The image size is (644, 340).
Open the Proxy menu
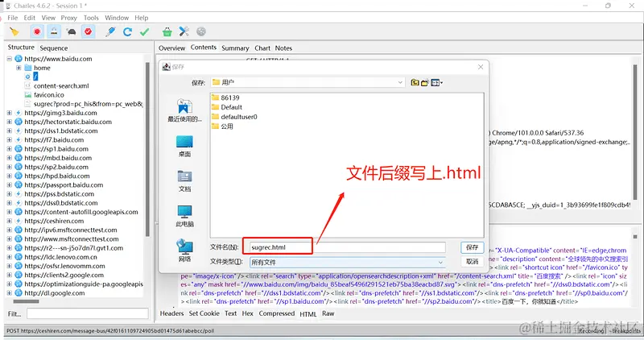[x=68, y=18]
